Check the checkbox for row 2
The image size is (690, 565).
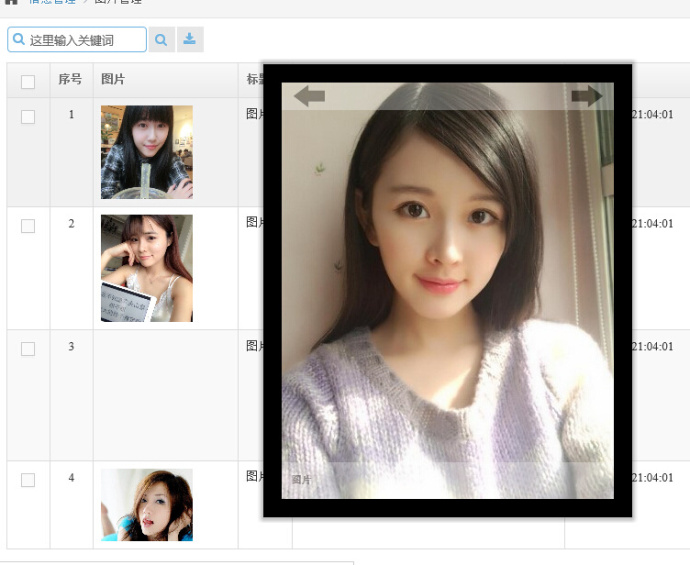[28, 226]
